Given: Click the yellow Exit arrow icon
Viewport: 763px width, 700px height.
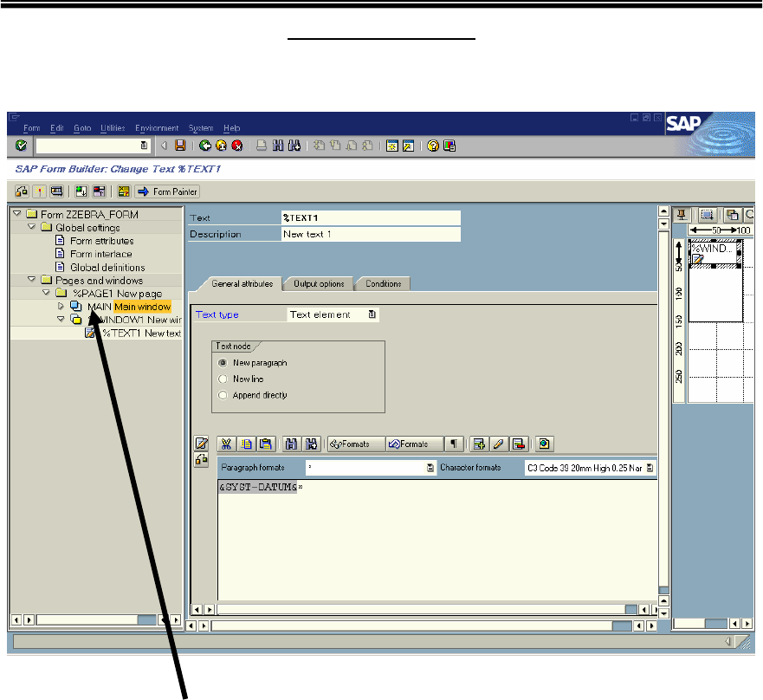Looking at the screenshot, I should pos(221,145).
